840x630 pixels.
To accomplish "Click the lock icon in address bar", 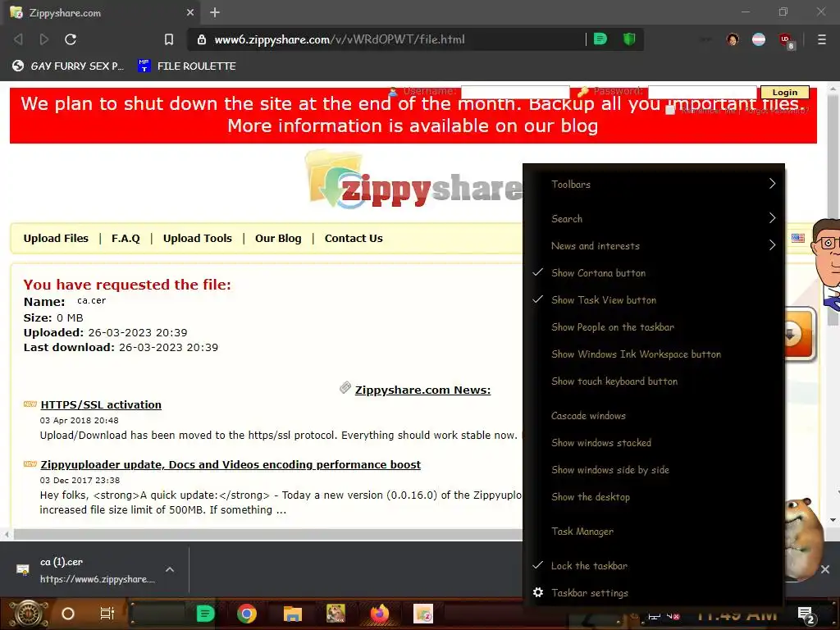I will coord(202,39).
